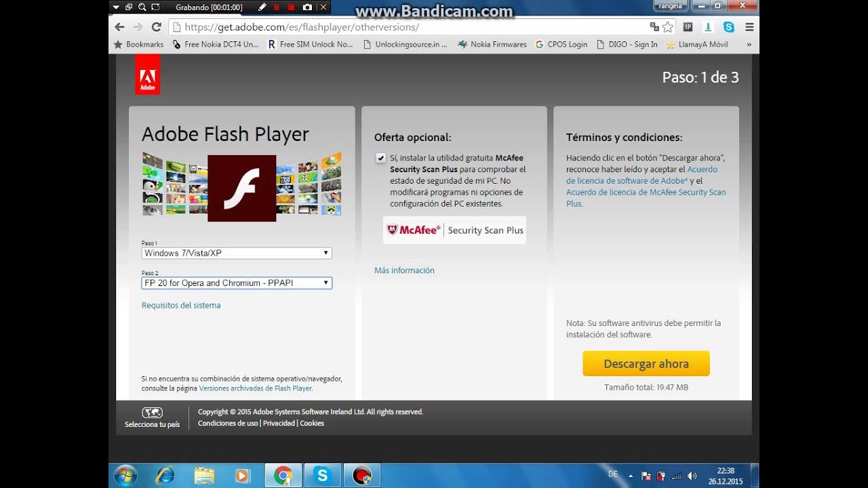The height and width of the screenshot is (488, 868).
Task: Go back in Chrome
Action: pyautogui.click(x=120, y=27)
